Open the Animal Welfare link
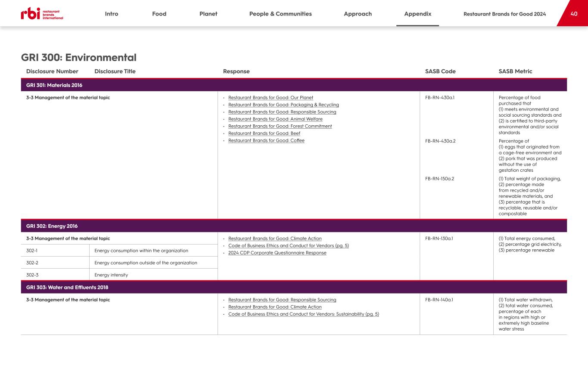The width and height of the screenshot is (588, 378). [x=275, y=119]
